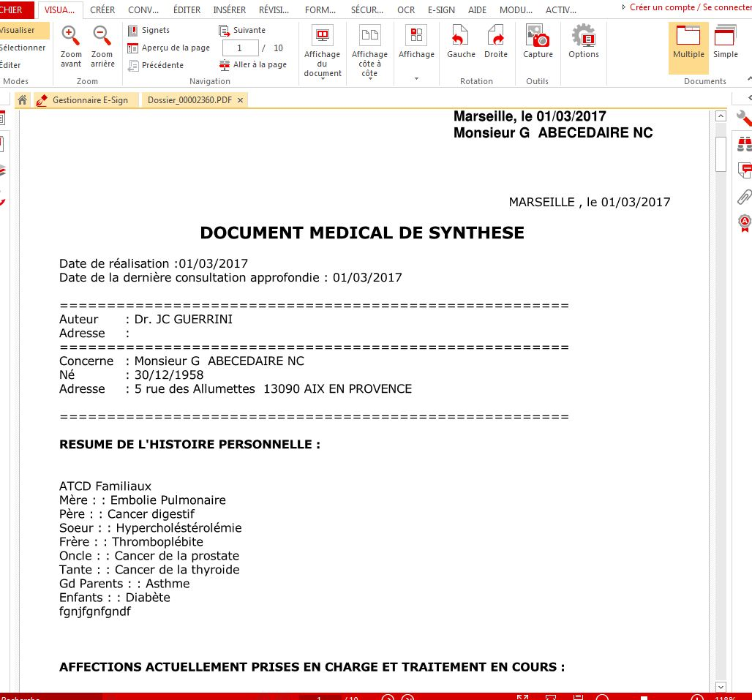Rotate the page Gauche
The image size is (752, 700).
tap(461, 42)
